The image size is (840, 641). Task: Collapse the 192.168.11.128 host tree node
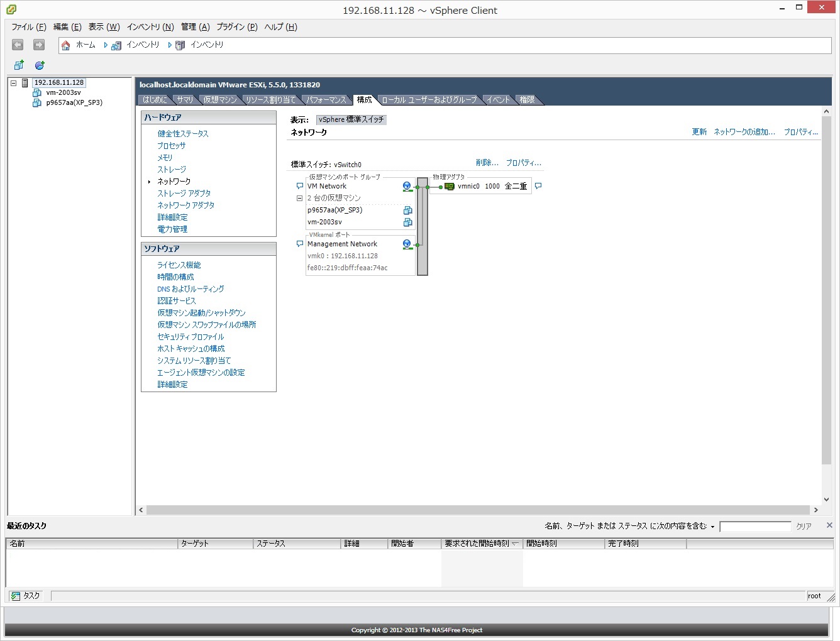pyautogui.click(x=13, y=83)
